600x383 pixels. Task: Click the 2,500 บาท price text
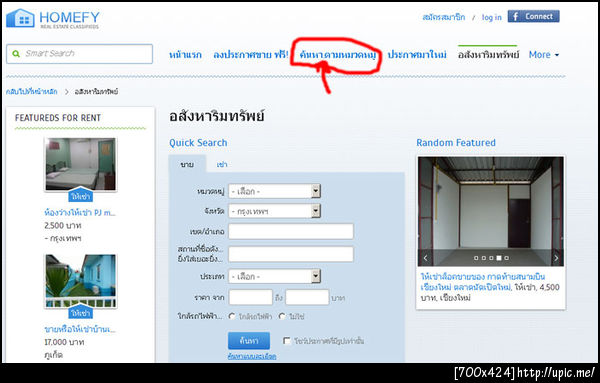pyautogui.click(x=63, y=226)
